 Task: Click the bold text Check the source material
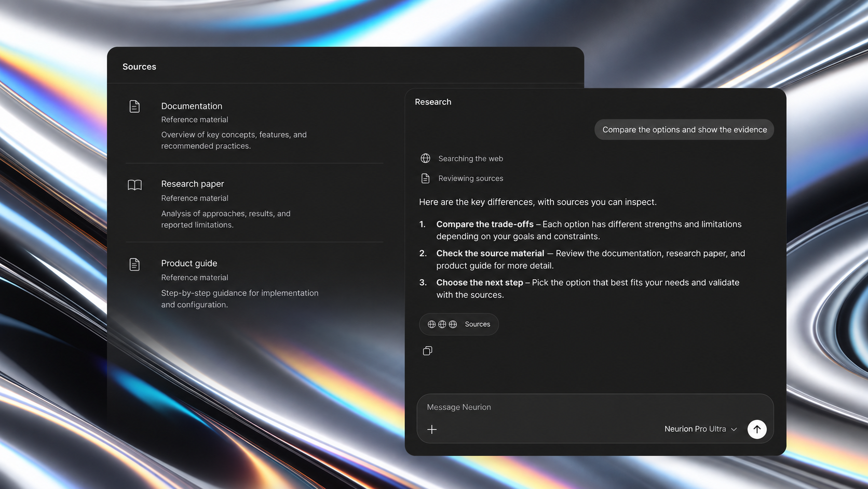click(x=490, y=253)
